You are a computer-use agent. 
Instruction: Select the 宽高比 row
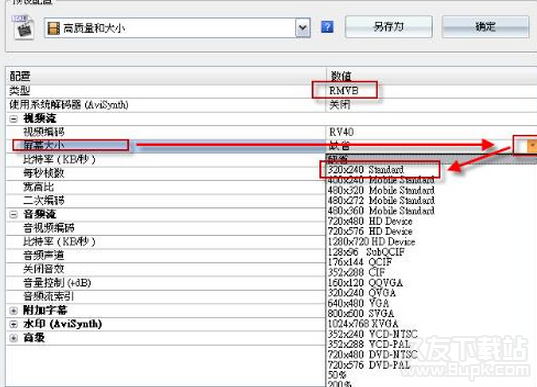click(166, 187)
